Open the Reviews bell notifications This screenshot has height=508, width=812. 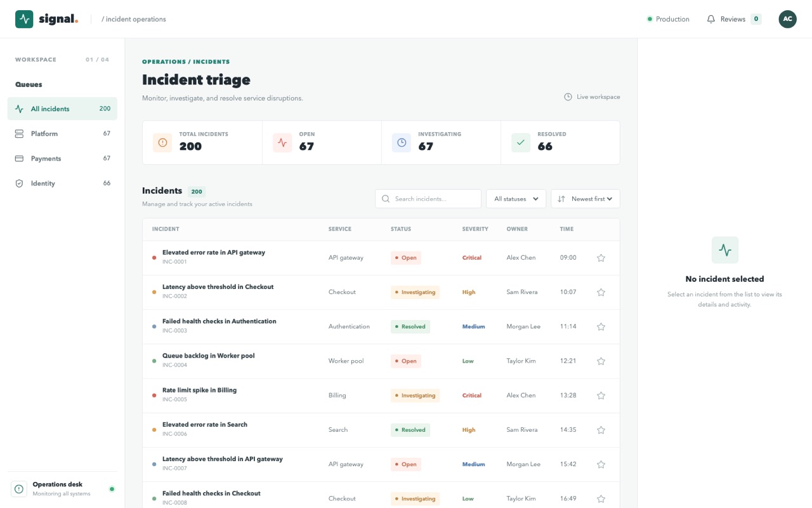711,19
